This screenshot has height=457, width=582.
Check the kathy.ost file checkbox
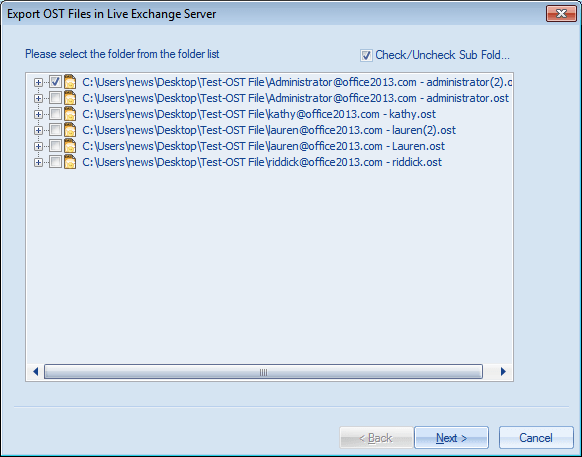(55, 114)
